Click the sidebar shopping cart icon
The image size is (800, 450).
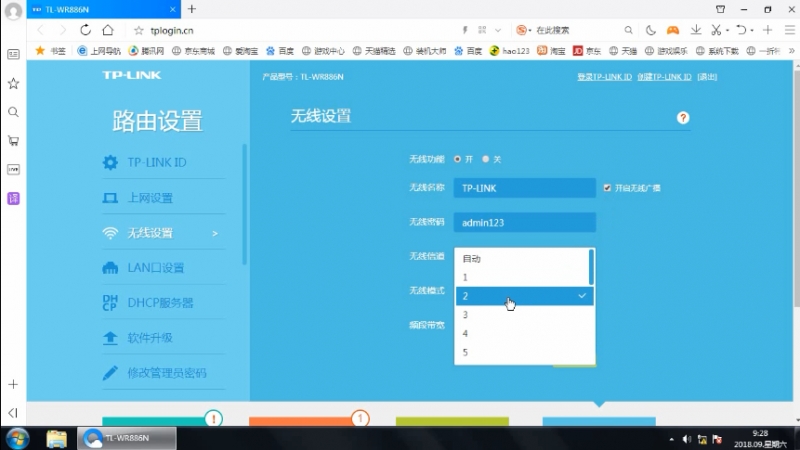(x=13, y=141)
